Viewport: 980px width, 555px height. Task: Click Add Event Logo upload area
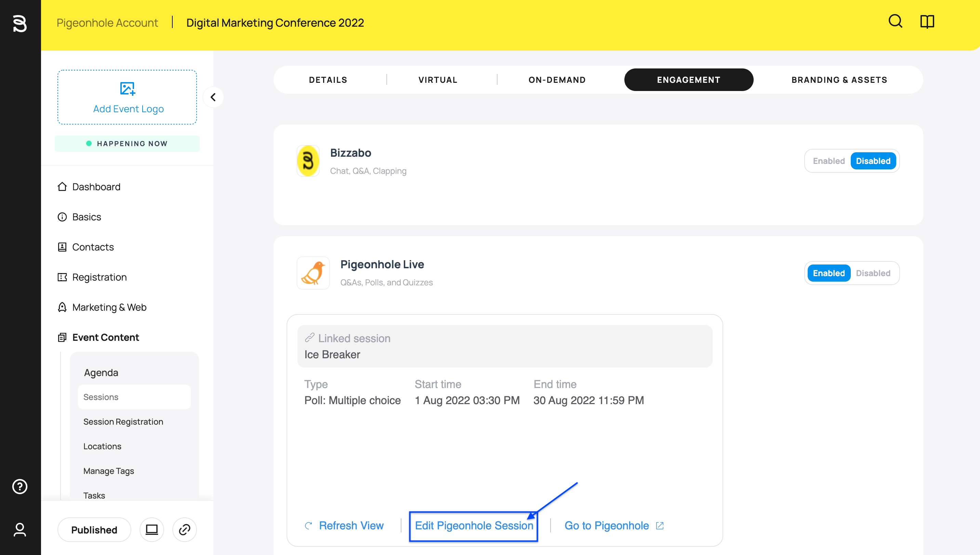pyautogui.click(x=127, y=97)
